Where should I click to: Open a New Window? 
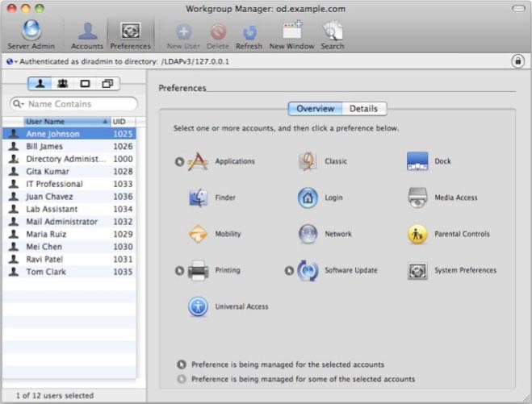click(x=291, y=35)
